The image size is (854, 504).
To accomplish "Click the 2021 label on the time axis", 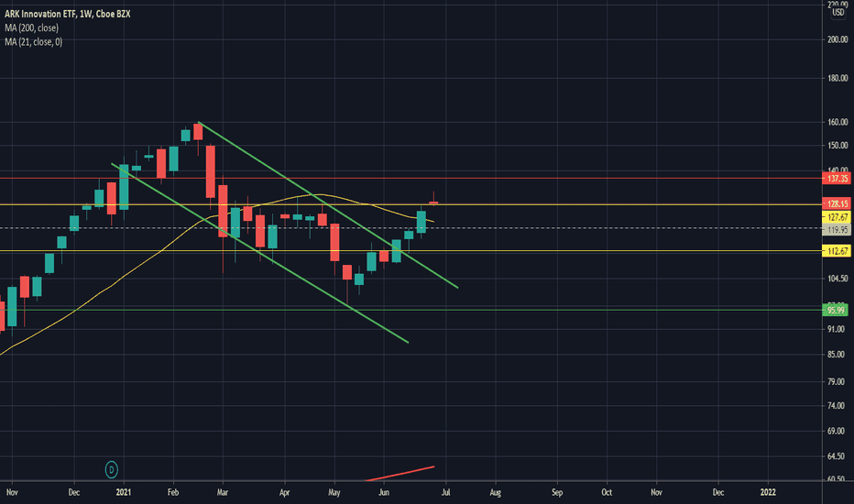I will [x=124, y=493].
